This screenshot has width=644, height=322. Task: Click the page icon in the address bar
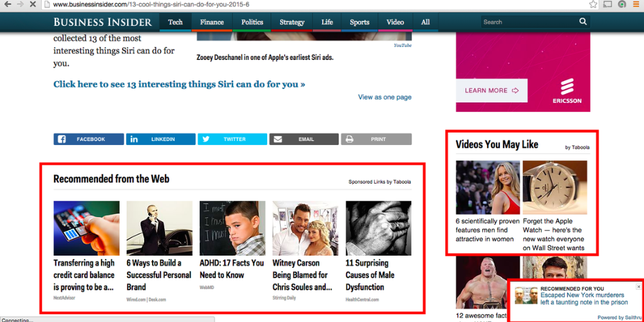[x=47, y=5]
